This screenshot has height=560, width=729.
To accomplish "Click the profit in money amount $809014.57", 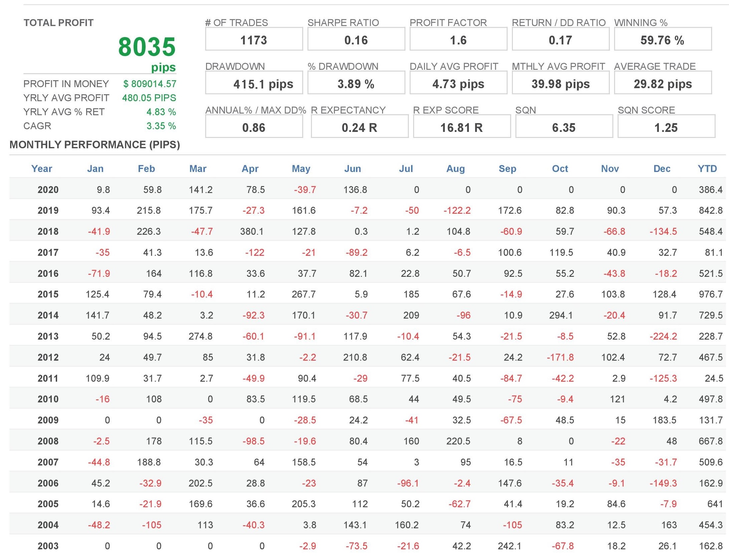I will click(150, 84).
